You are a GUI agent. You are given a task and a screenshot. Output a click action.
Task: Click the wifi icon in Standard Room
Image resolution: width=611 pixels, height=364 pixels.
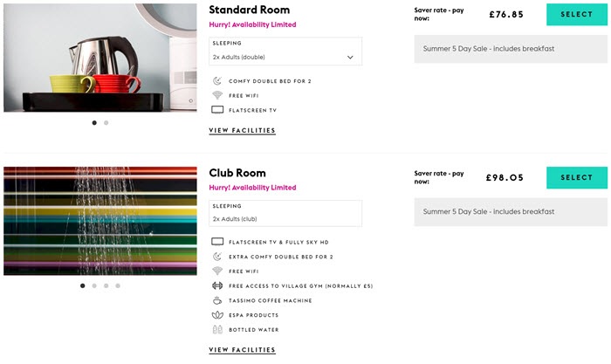click(x=217, y=95)
